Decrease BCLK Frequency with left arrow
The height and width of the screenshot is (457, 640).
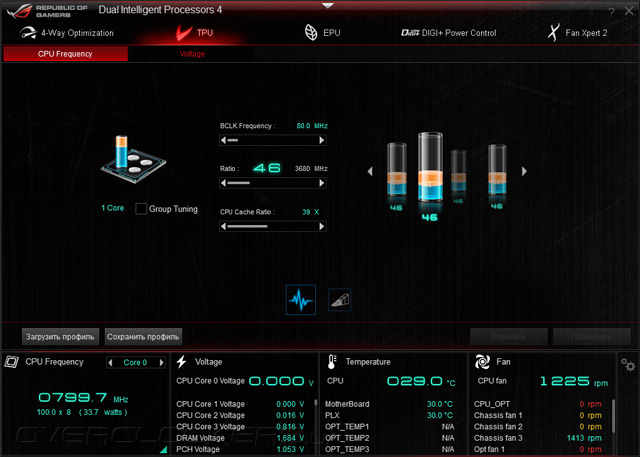tap(223, 140)
